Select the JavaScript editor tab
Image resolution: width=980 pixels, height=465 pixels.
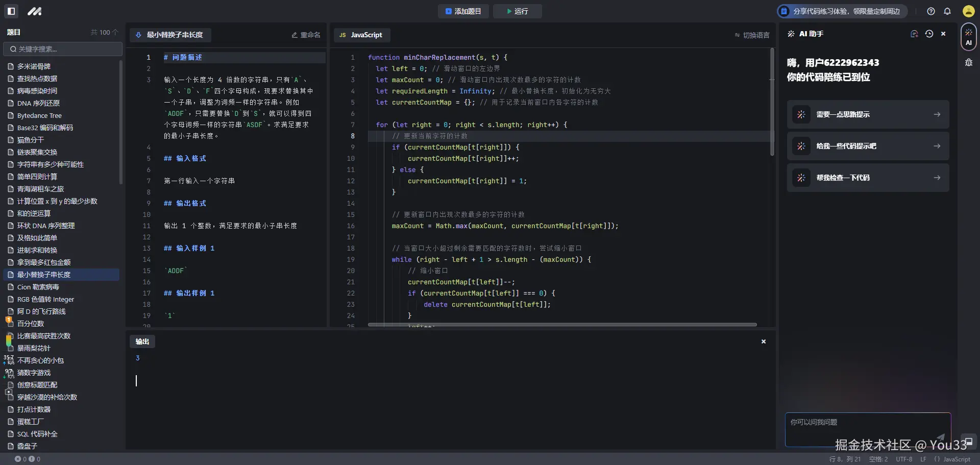(x=361, y=35)
